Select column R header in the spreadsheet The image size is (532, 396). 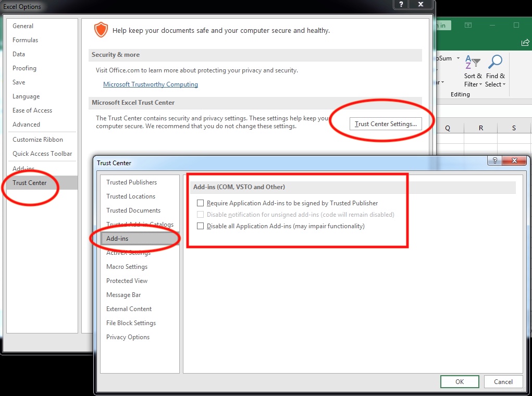coord(480,128)
